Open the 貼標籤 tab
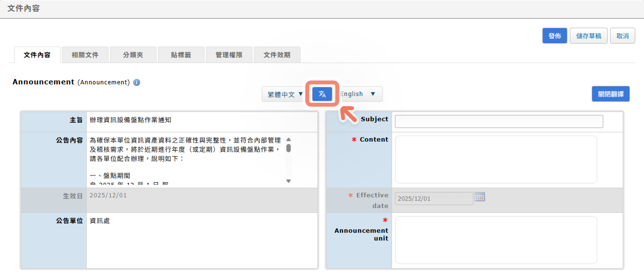 [x=181, y=55]
